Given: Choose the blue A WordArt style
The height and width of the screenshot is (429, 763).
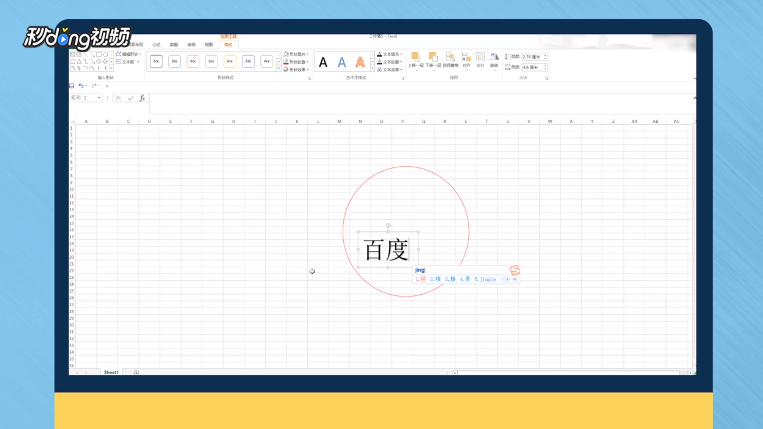Looking at the screenshot, I should point(342,62).
